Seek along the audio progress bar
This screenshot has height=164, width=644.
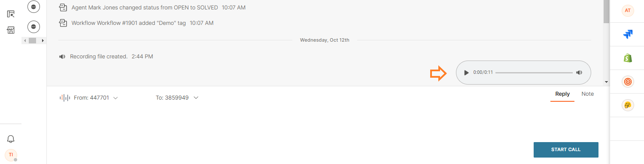534,73
